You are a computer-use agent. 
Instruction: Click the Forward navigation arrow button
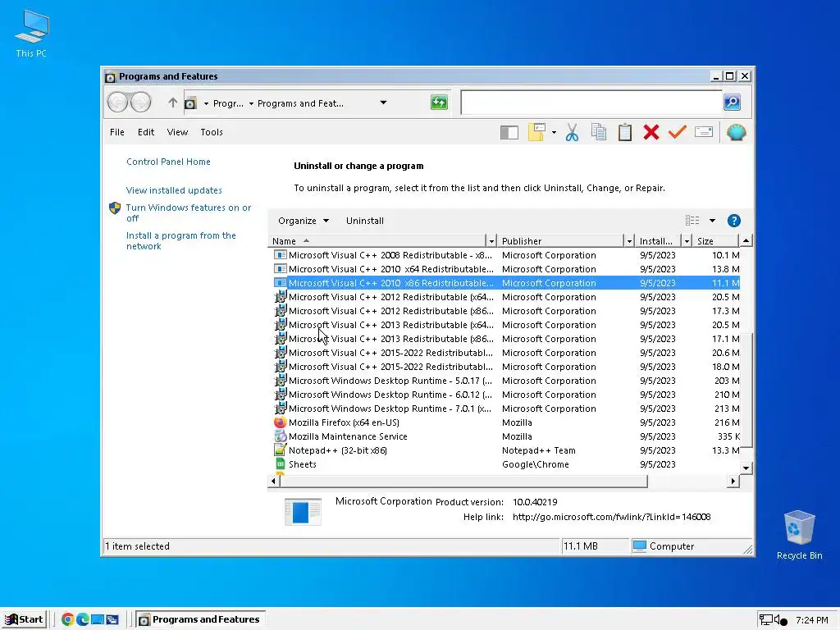[x=141, y=103]
